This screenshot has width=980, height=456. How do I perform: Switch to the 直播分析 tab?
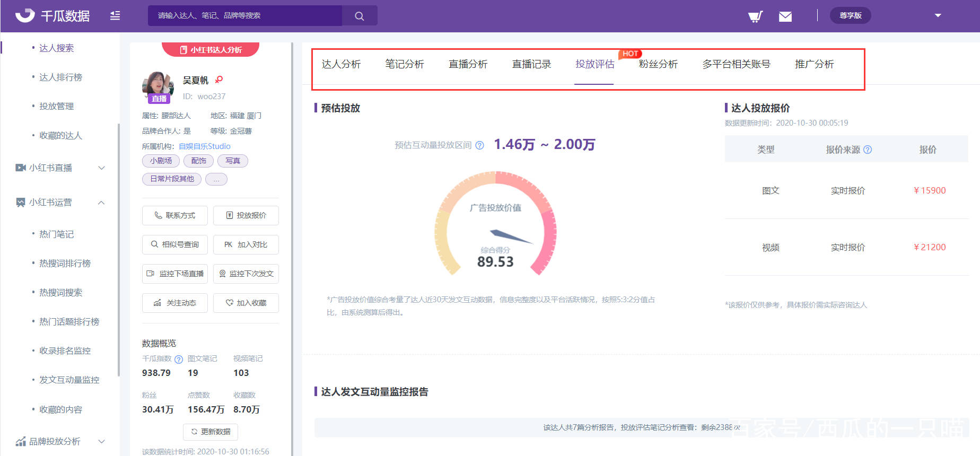click(x=468, y=64)
